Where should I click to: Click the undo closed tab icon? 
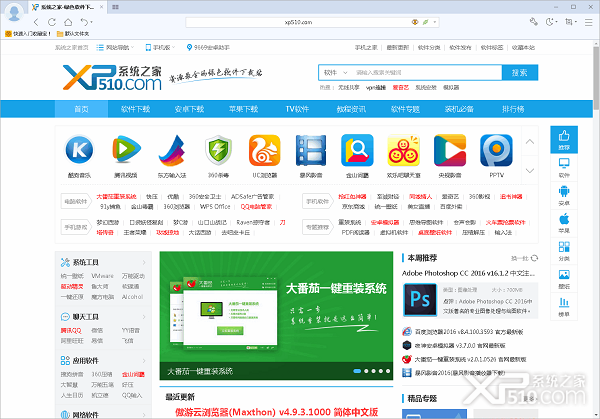click(85, 22)
